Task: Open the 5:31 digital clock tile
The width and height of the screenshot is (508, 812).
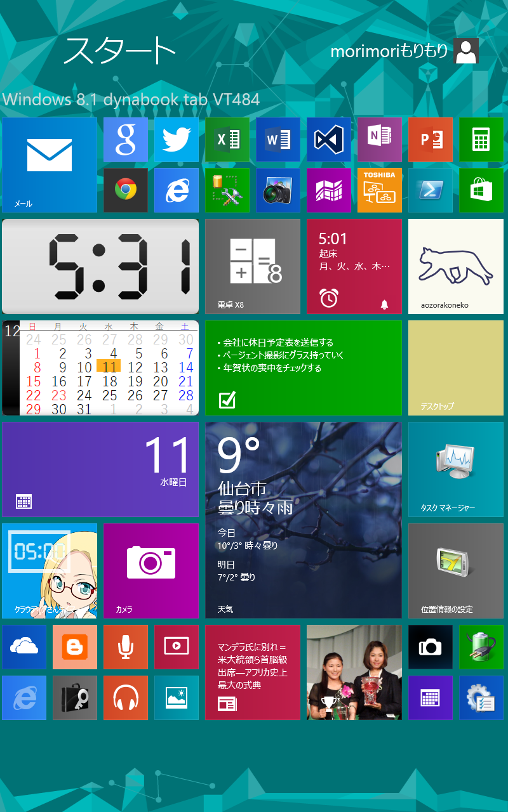Action: 100,266
